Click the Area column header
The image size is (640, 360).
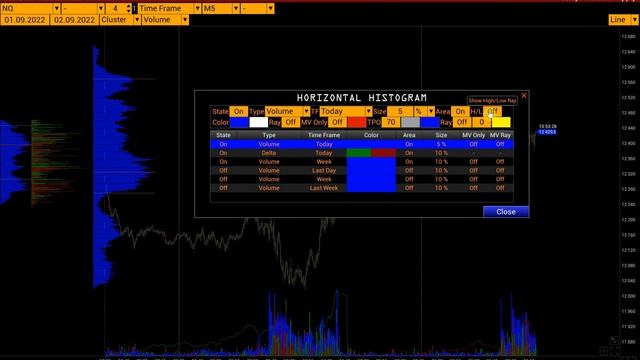click(409, 135)
